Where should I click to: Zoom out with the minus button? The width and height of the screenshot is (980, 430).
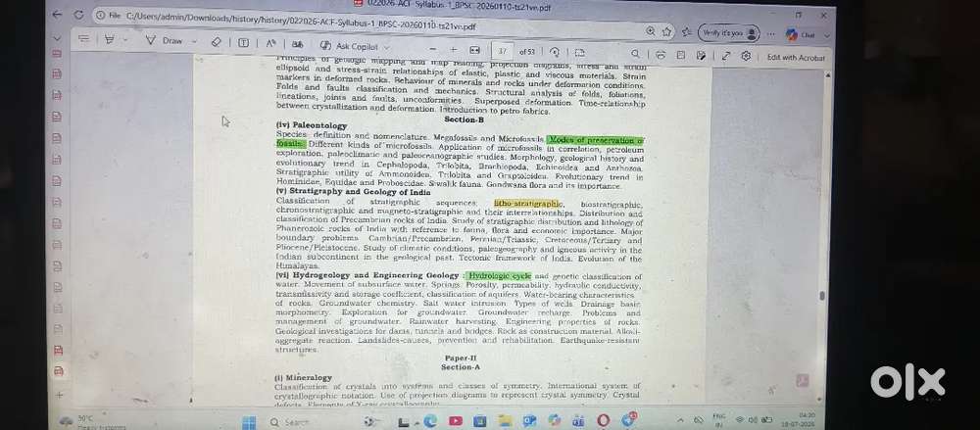(432, 49)
